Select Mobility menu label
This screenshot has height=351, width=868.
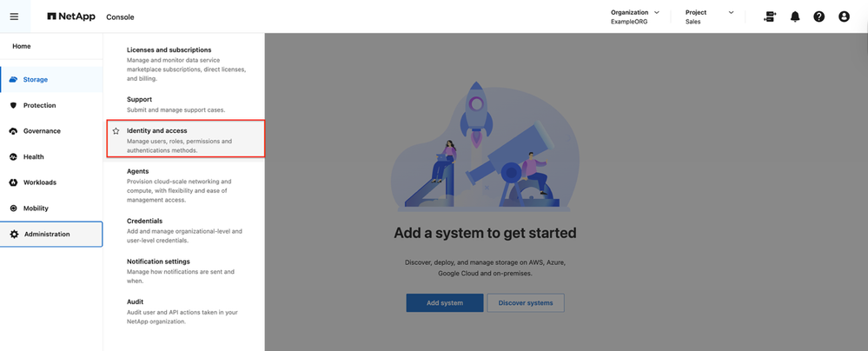point(36,209)
